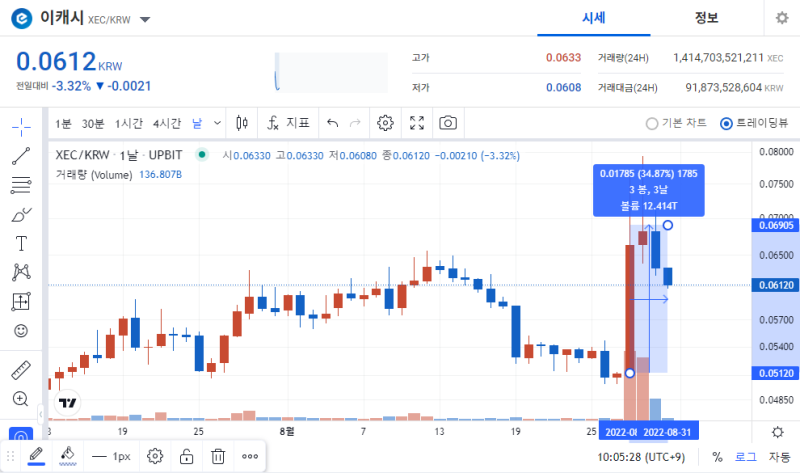Open chart settings gear in toolbar
Viewport: 800px width, 473px height.
click(x=385, y=123)
